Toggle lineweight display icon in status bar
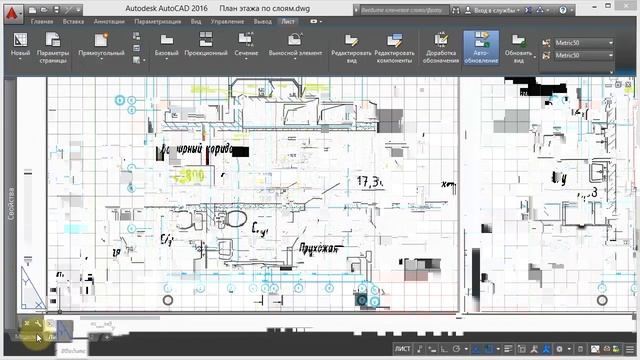This screenshot has height=360, width=640. [508, 349]
